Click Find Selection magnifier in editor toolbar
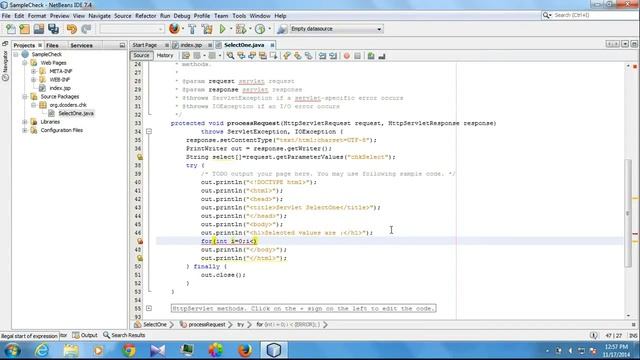The height and width of the screenshot is (360, 640). pyautogui.click(x=231, y=56)
